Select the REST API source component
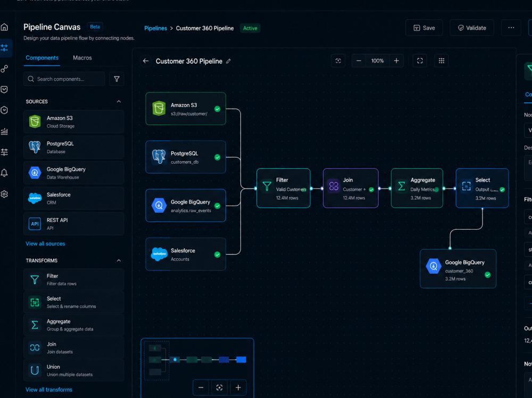Image resolution: width=532 pixels, height=398 pixels. coord(73,224)
